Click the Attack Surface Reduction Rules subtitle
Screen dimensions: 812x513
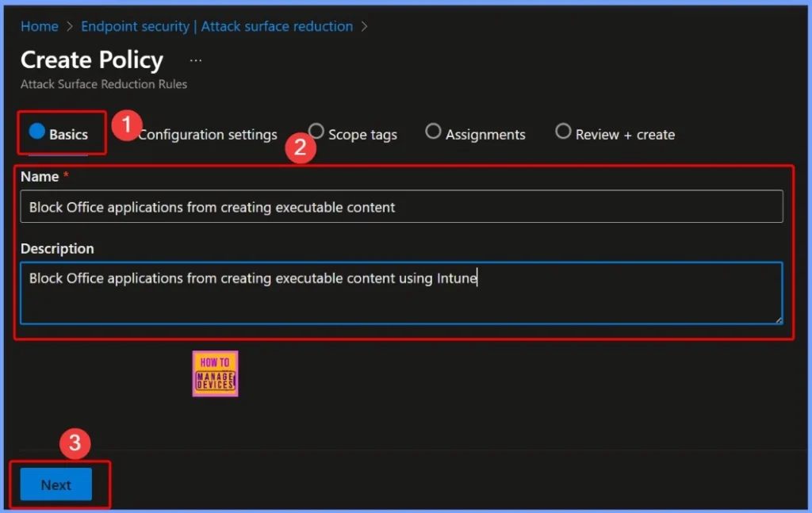click(x=103, y=83)
